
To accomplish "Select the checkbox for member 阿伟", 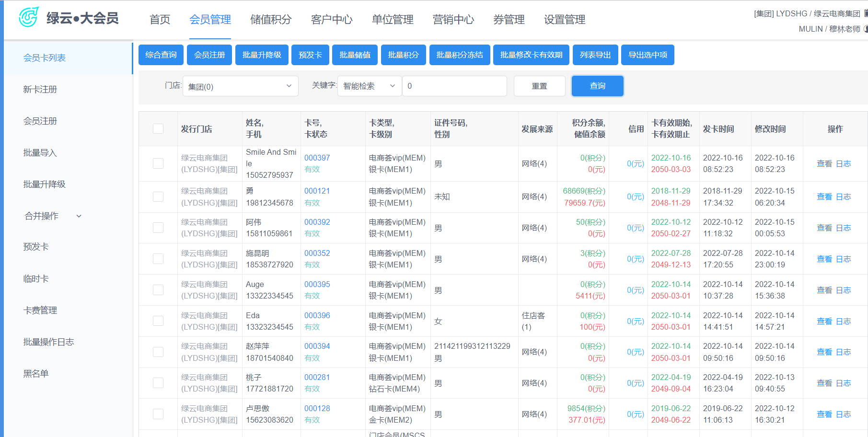I will pos(158,228).
